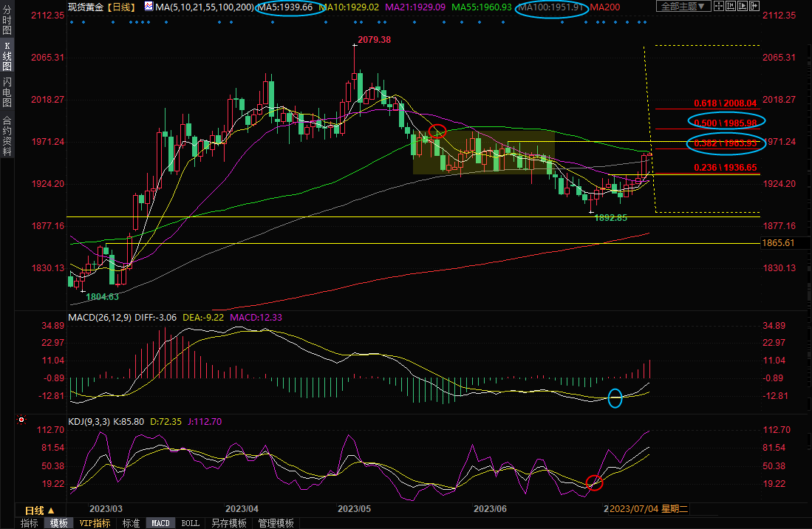Viewport: 812px width, 529px height.
Task: Click the blue MACD crossover ellipse marker
Action: (x=615, y=397)
